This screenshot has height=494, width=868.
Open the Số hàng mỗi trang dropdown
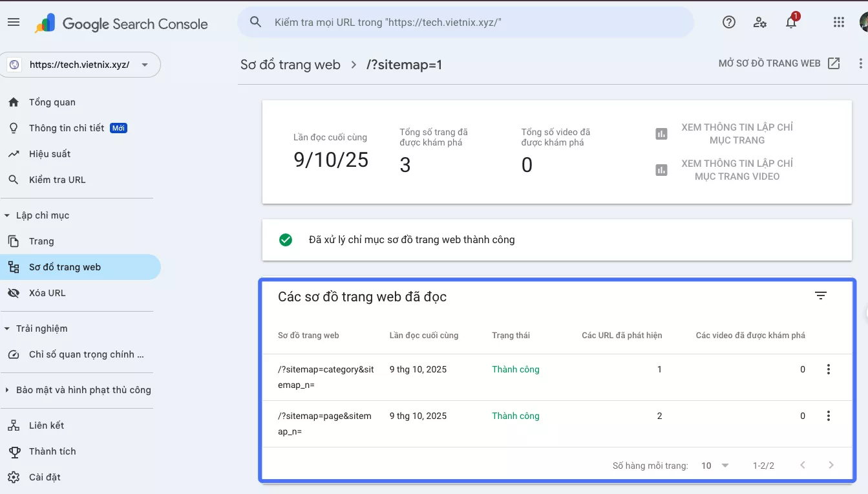point(715,465)
